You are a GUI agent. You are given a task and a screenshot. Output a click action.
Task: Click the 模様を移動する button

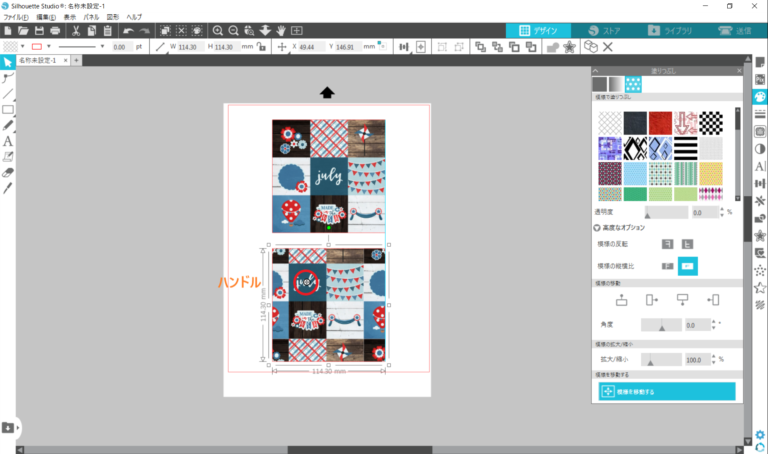(x=667, y=391)
